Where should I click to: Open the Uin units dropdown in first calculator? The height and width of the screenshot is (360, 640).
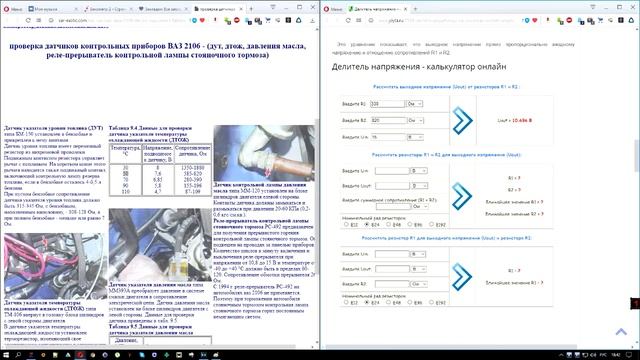click(x=415, y=137)
